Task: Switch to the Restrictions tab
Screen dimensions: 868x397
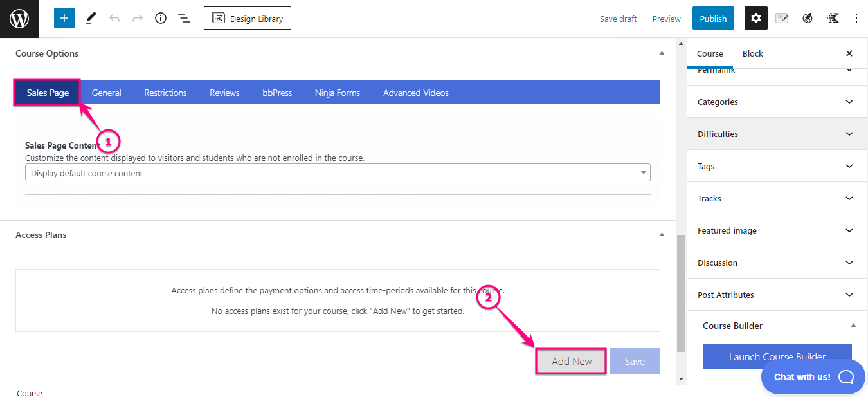Action: 165,92
